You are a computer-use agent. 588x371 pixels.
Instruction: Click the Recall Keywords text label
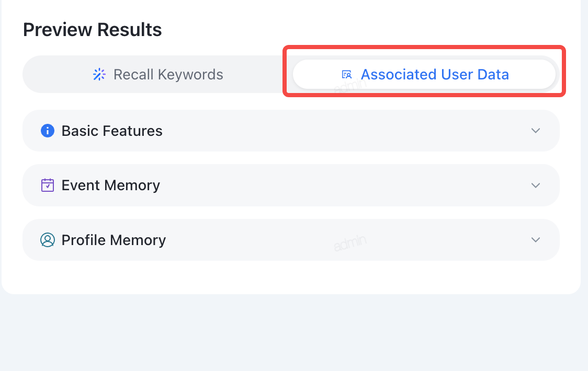tap(168, 75)
